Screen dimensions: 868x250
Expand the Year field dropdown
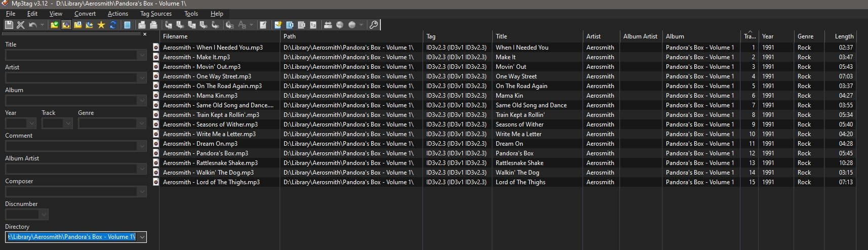coord(31,123)
